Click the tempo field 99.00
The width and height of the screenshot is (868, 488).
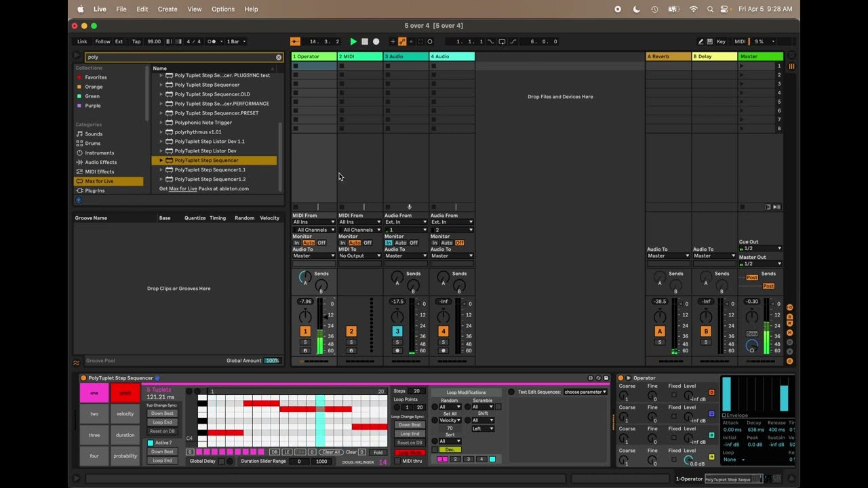tap(155, 41)
